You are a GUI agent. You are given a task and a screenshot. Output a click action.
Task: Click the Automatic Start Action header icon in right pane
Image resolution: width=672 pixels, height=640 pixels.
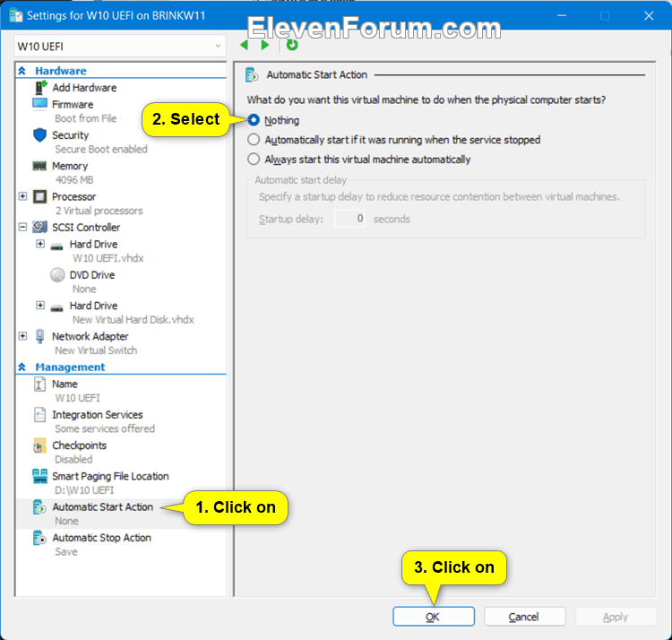252,74
